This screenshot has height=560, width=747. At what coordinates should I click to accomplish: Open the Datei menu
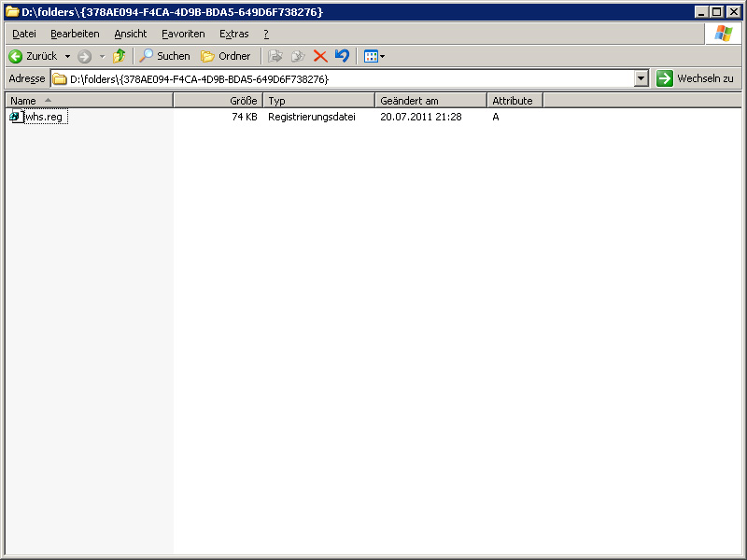click(x=24, y=34)
